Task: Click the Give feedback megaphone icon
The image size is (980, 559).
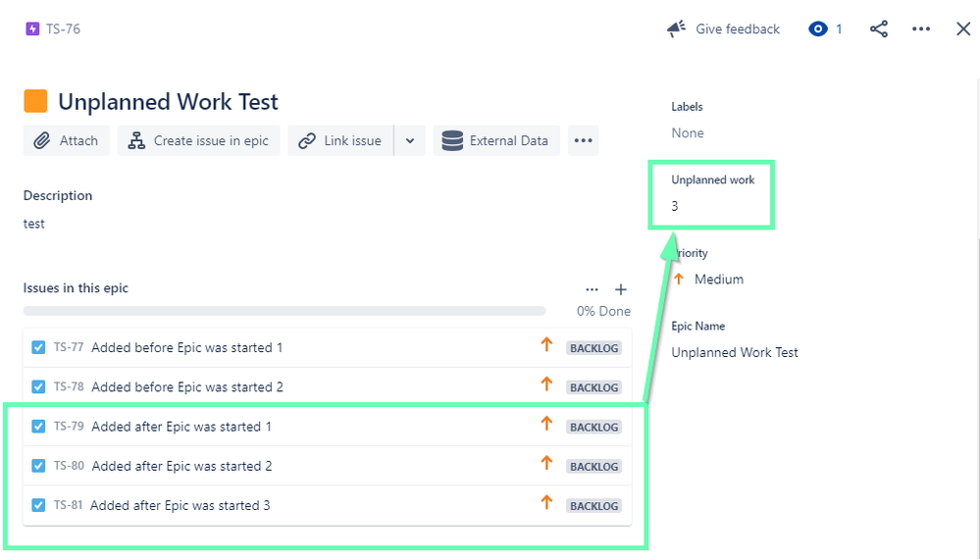Action: tap(676, 28)
